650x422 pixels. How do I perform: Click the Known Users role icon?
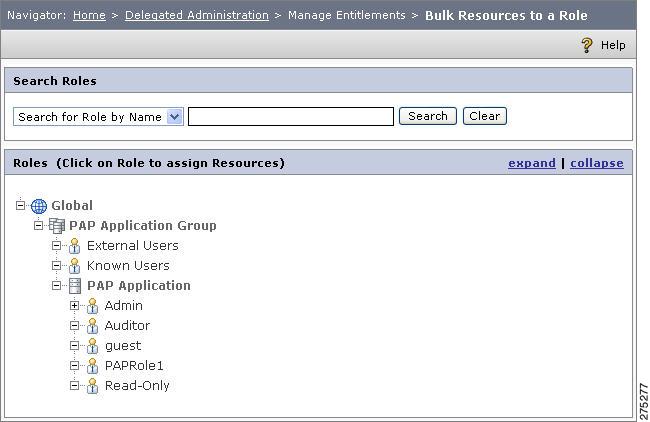tap(75, 266)
